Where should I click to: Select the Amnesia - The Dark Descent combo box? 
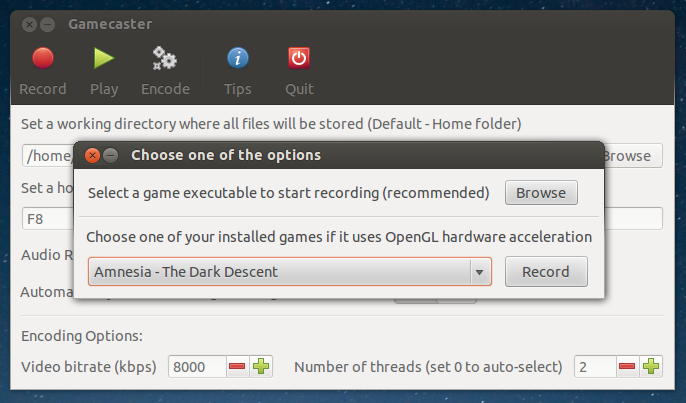coord(290,272)
